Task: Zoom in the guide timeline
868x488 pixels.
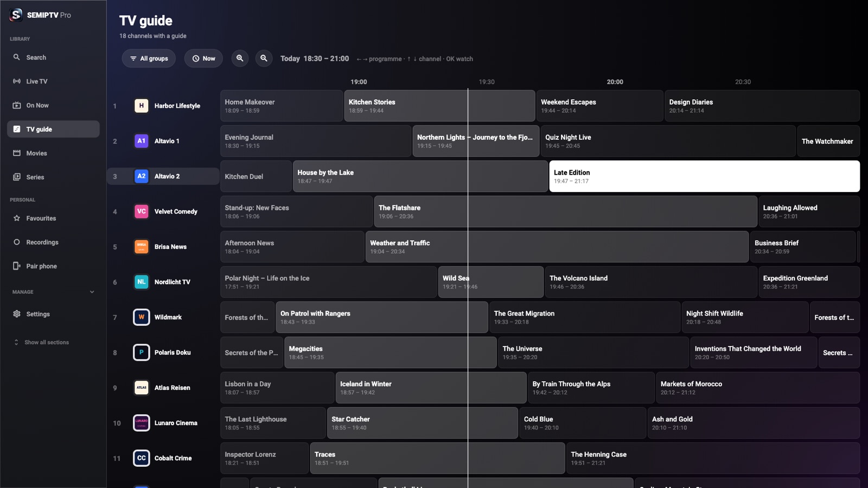Action: click(240, 59)
